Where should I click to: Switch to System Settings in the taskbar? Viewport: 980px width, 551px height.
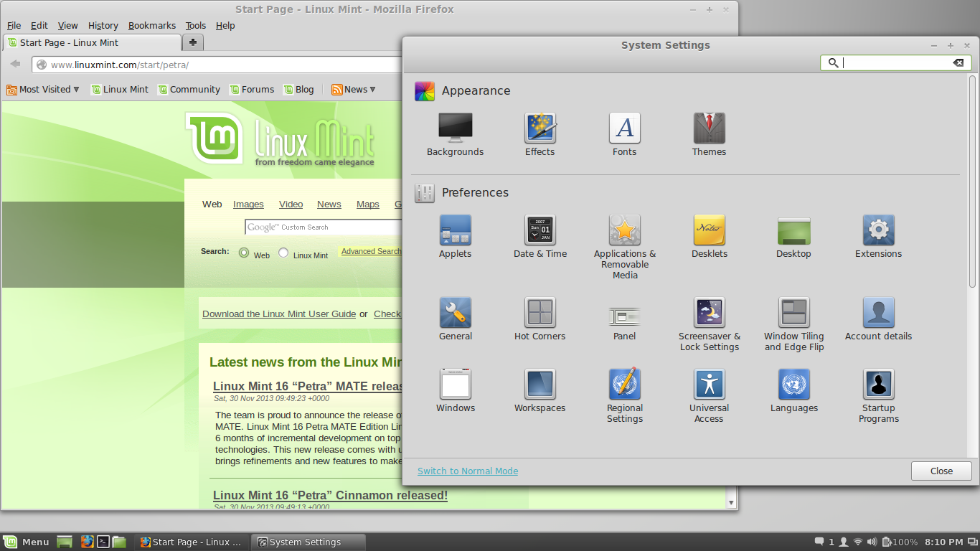pos(308,542)
